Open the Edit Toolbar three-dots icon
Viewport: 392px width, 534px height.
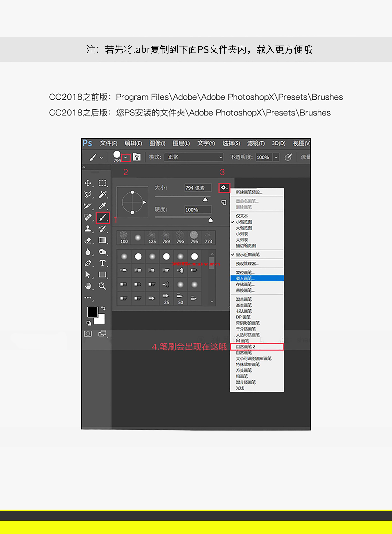point(88,298)
